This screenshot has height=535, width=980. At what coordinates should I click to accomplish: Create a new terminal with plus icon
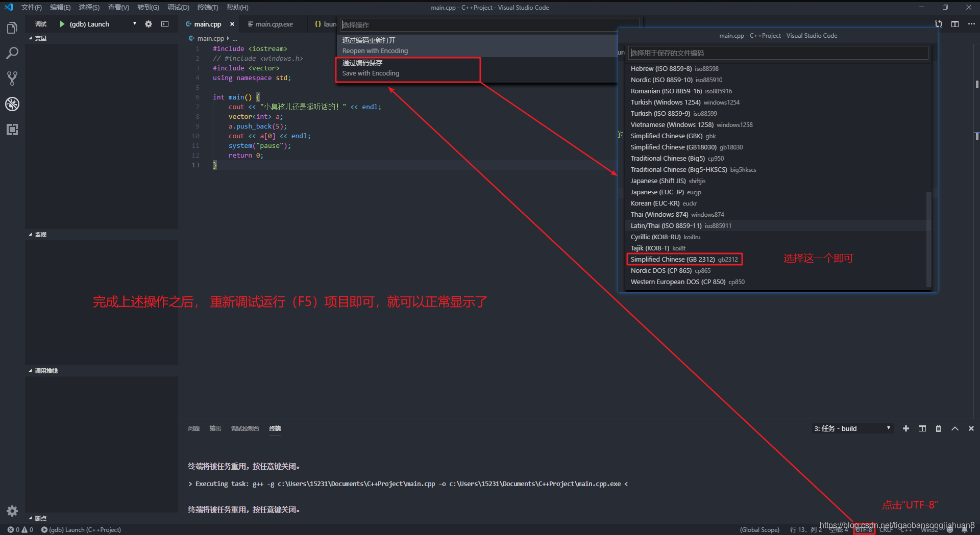click(x=906, y=428)
